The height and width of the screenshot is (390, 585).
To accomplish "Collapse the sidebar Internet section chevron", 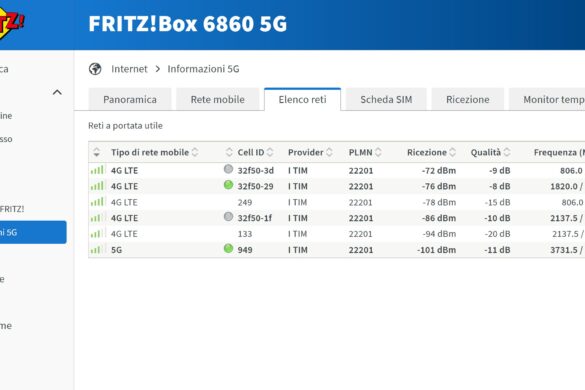I will pos(57,92).
